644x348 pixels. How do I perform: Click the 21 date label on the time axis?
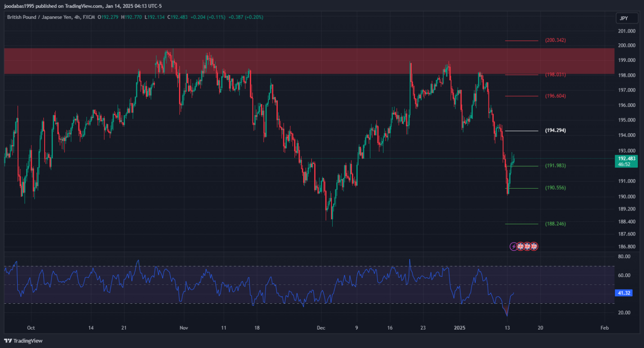124,327
